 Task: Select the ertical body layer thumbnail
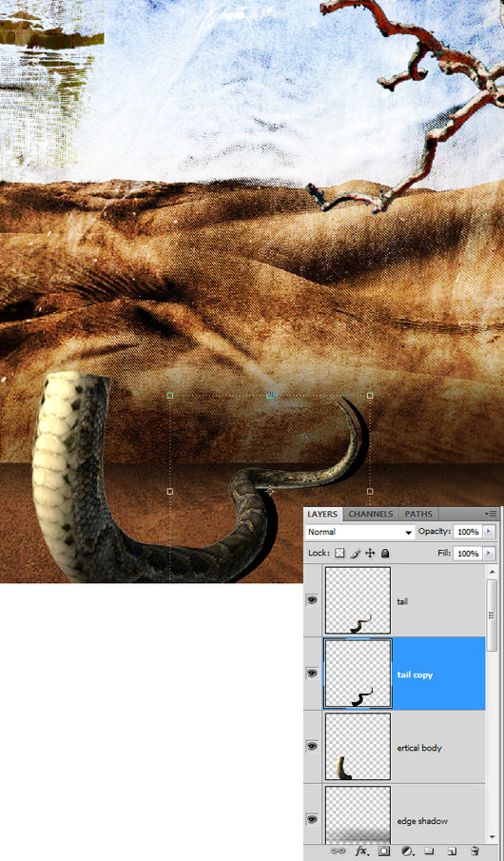358,747
